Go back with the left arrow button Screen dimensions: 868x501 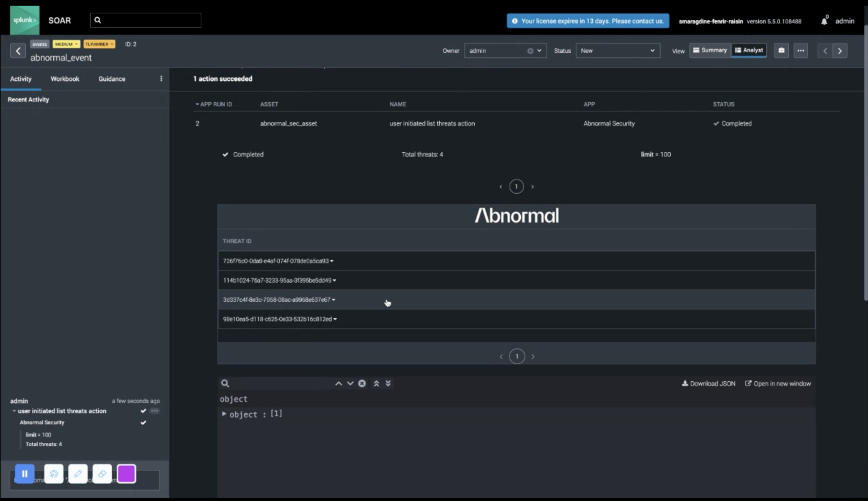(x=18, y=51)
